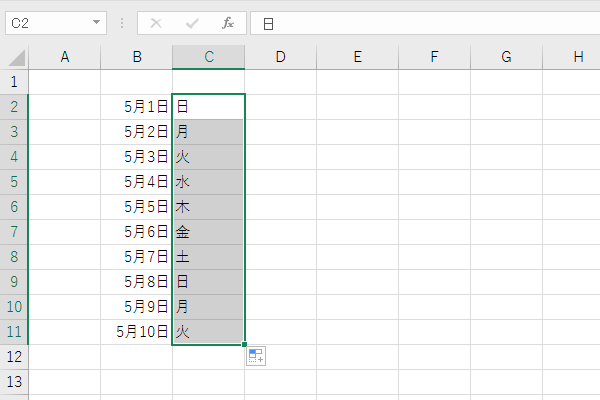Click cell containing 5月8日
600x400 pixels.
tap(137, 282)
